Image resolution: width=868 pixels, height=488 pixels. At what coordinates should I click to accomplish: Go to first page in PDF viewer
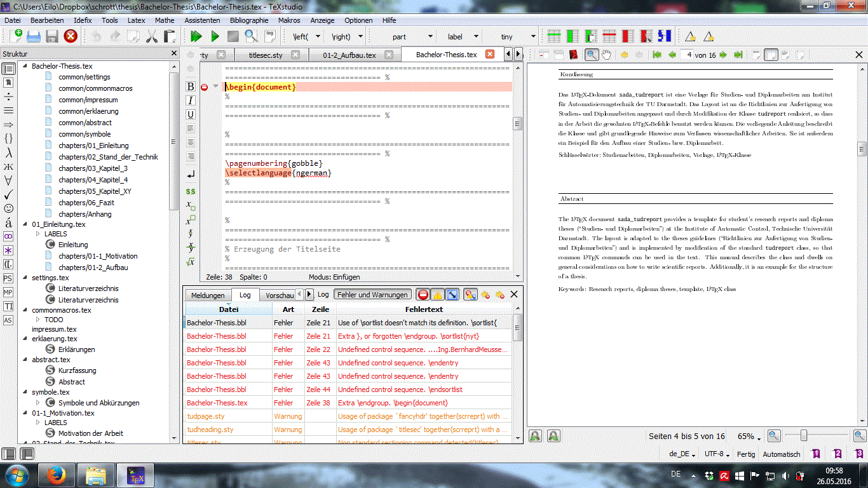click(656, 55)
